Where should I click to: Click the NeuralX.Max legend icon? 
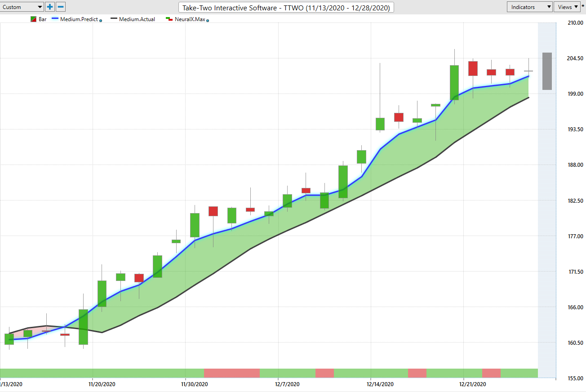[169, 19]
